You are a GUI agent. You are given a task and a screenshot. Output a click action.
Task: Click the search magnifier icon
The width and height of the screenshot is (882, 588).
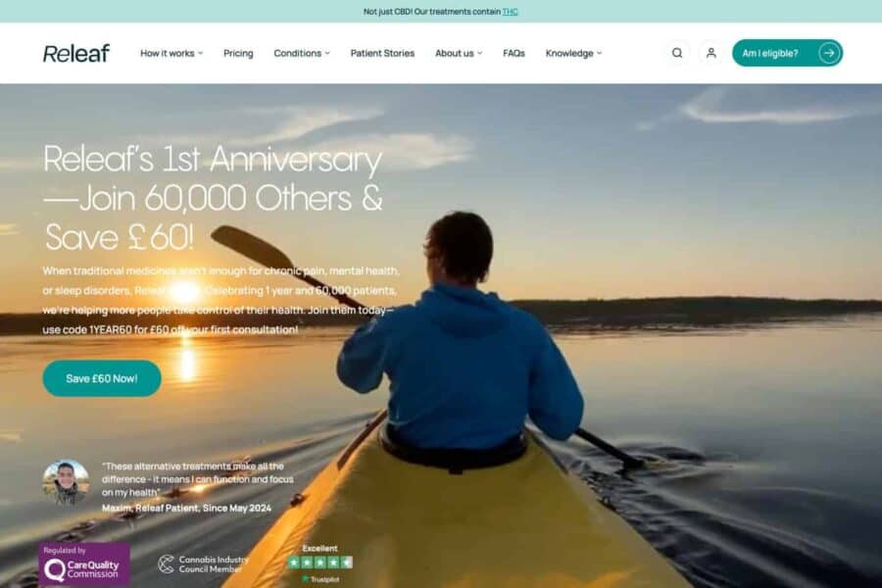click(676, 53)
